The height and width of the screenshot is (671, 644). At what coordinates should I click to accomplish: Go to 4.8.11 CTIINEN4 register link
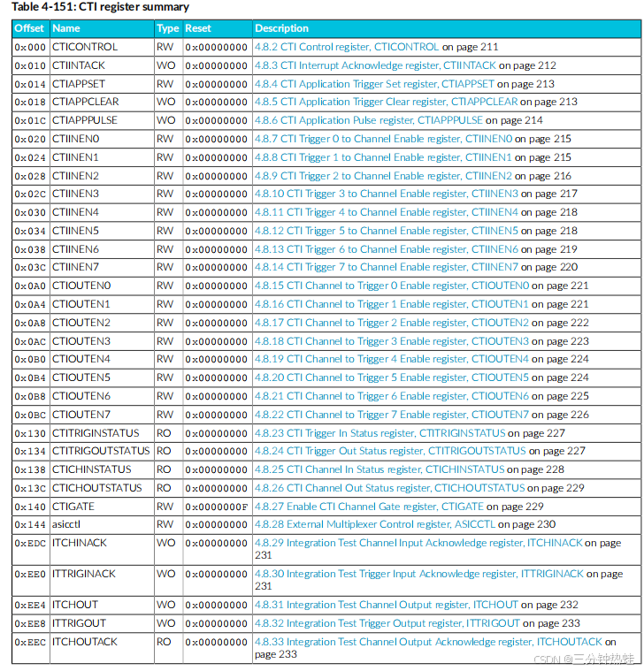point(387,212)
